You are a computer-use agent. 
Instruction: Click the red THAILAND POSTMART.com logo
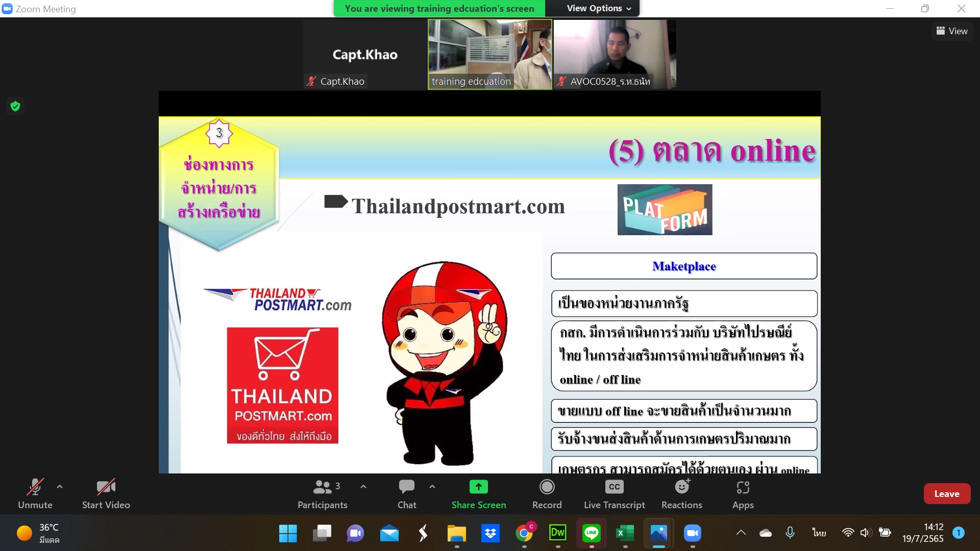click(x=282, y=385)
